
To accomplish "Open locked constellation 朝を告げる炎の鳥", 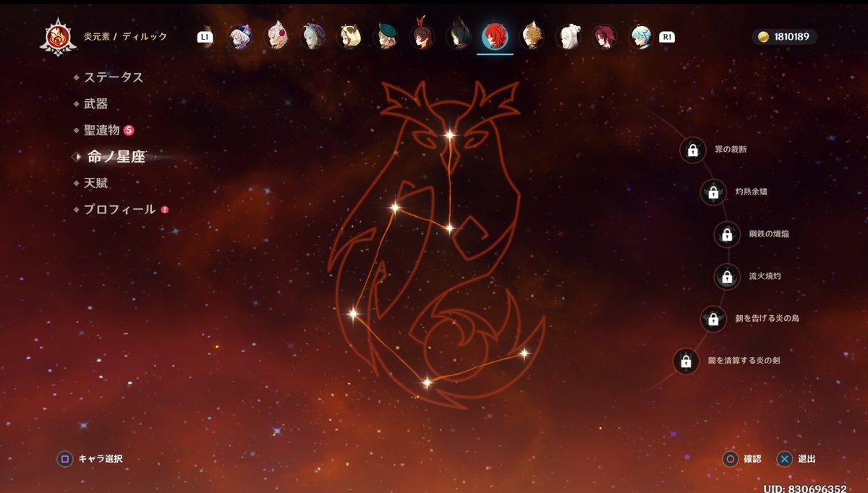I will 713,319.
